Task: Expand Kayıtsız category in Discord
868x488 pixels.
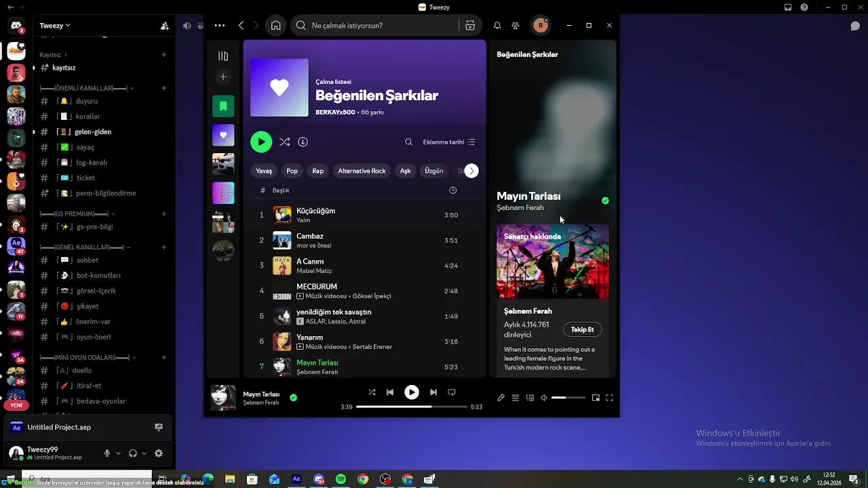Action: [53, 55]
